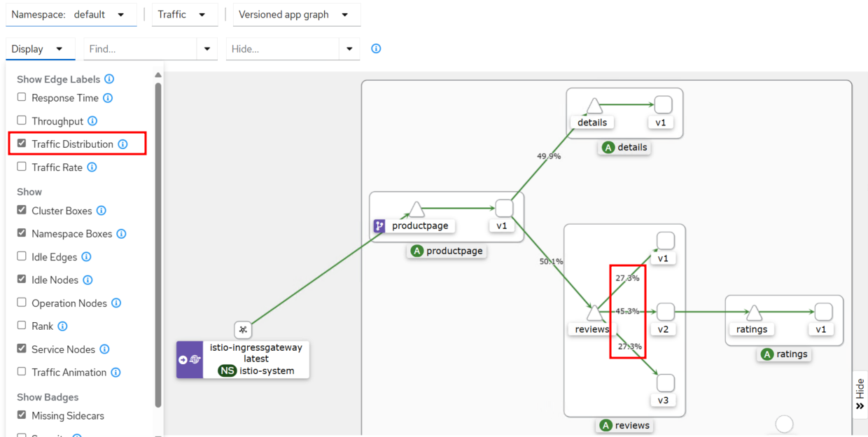Click the info icon beside Throughput
This screenshot has height=437, width=868.
pyautogui.click(x=92, y=121)
